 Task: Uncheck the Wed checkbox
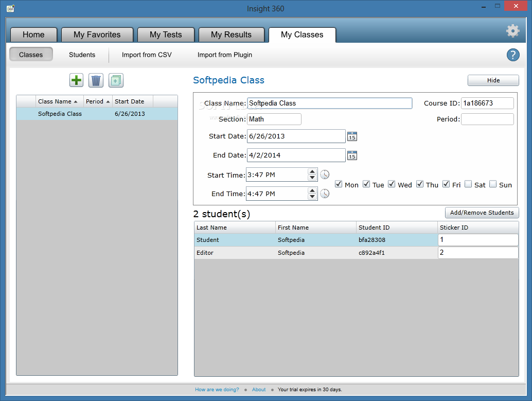point(392,184)
